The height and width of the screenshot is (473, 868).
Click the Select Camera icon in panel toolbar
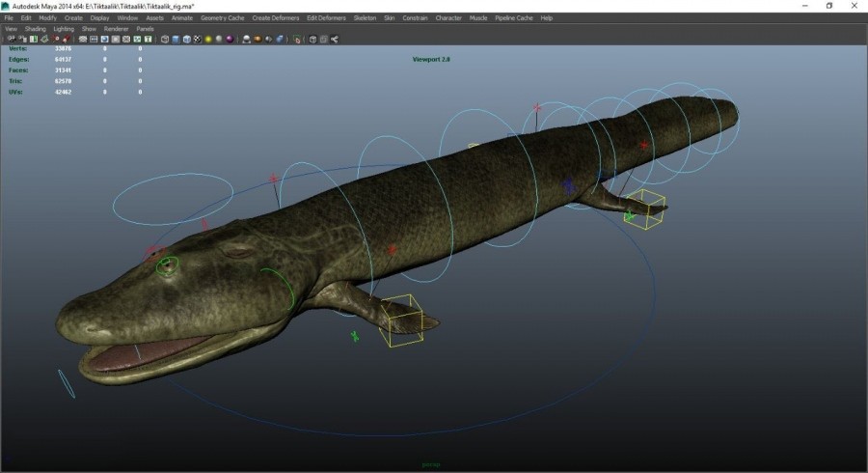[x=11, y=40]
